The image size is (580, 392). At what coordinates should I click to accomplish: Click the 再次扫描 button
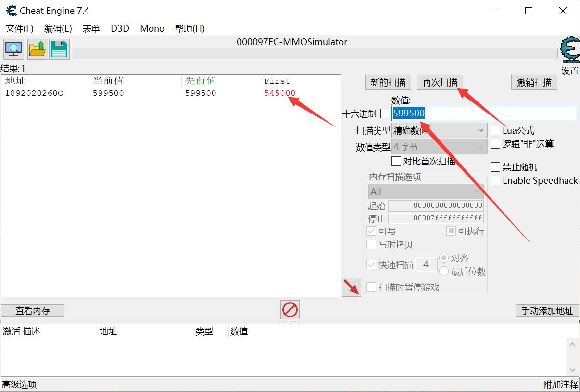(x=440, y=82)
